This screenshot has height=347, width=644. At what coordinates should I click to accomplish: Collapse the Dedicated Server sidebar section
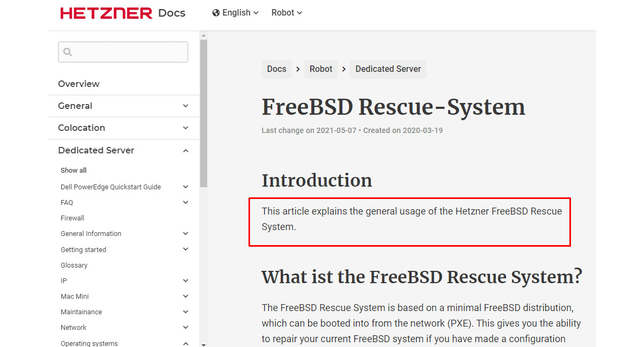123,151
